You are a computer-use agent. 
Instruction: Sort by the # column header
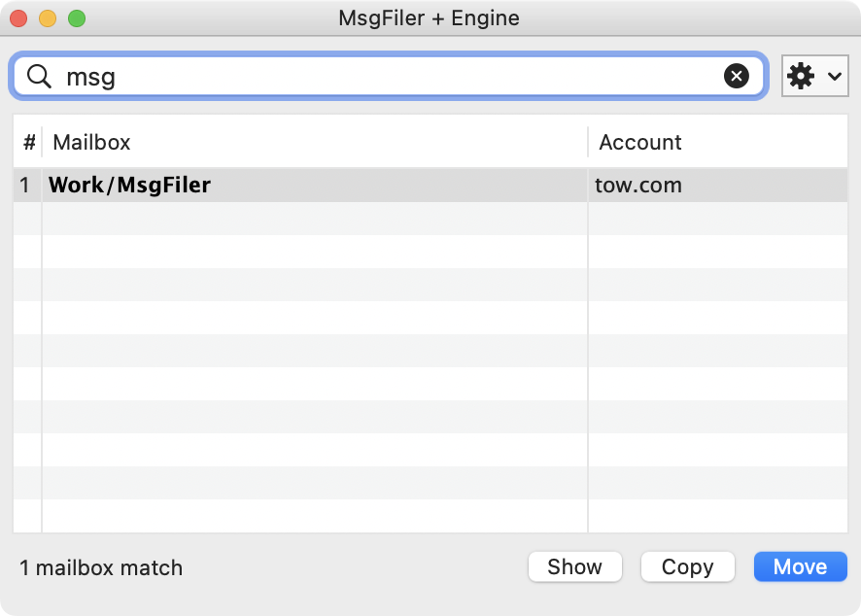tap(29, 143)
